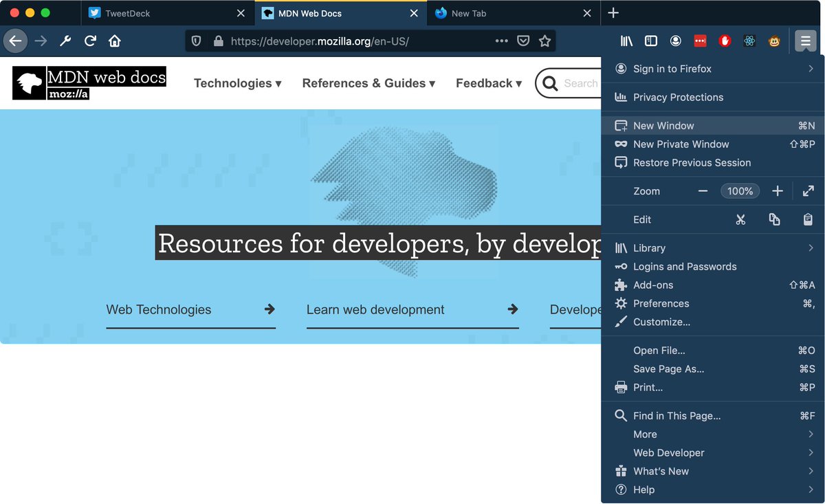Viewport: 825px width, 504px height.
Task: Click the Paste clipboard icon
Action: point(808,220)
